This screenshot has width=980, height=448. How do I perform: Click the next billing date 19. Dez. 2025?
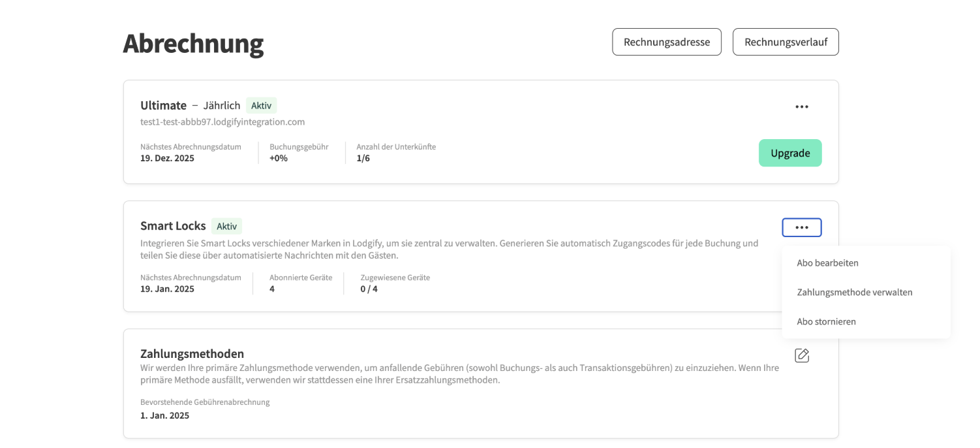[167, 157]
